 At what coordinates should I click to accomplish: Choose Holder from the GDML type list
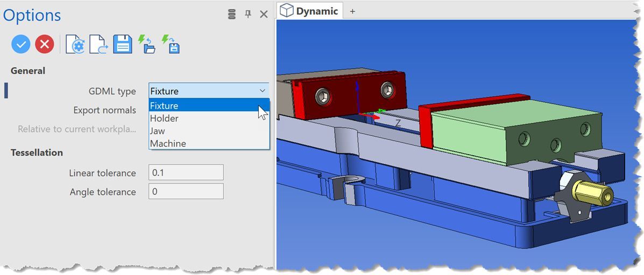[x=209, y=119]
